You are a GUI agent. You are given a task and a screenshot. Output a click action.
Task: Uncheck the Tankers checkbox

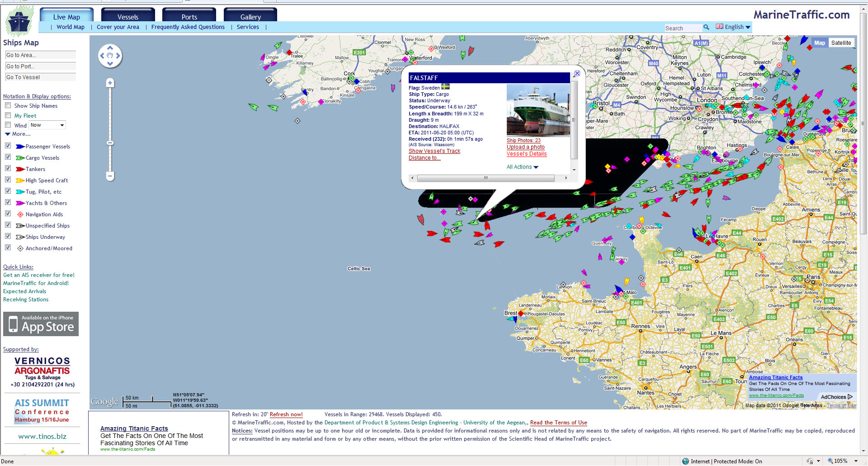click(x=8, y=168)
